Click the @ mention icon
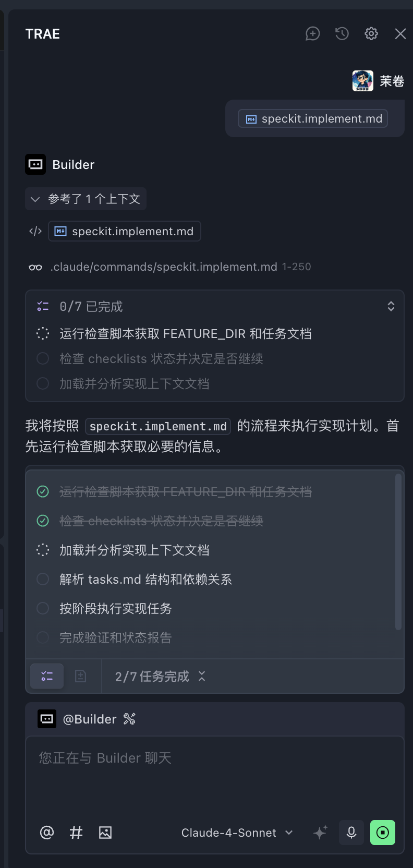The image size is (413, 868). pos(47,833)
